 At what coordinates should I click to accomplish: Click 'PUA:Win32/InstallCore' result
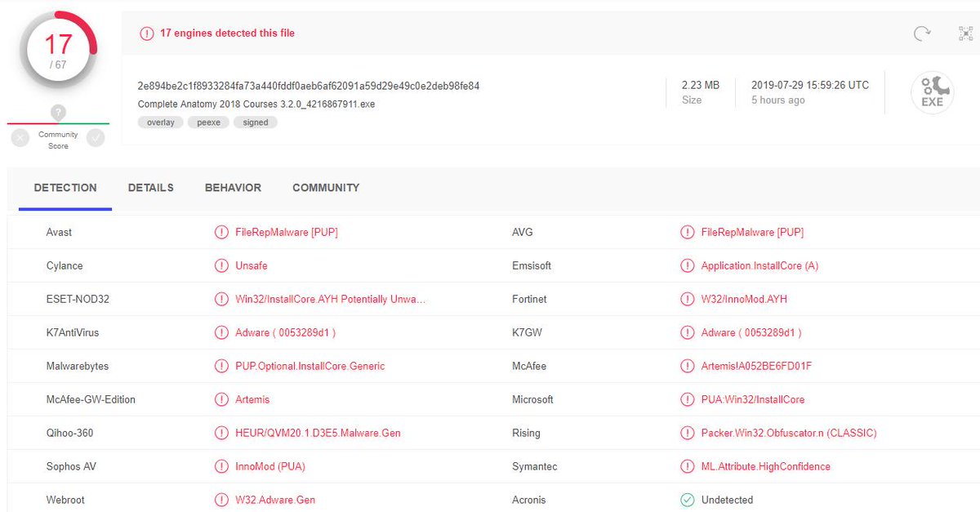(753, 400)
